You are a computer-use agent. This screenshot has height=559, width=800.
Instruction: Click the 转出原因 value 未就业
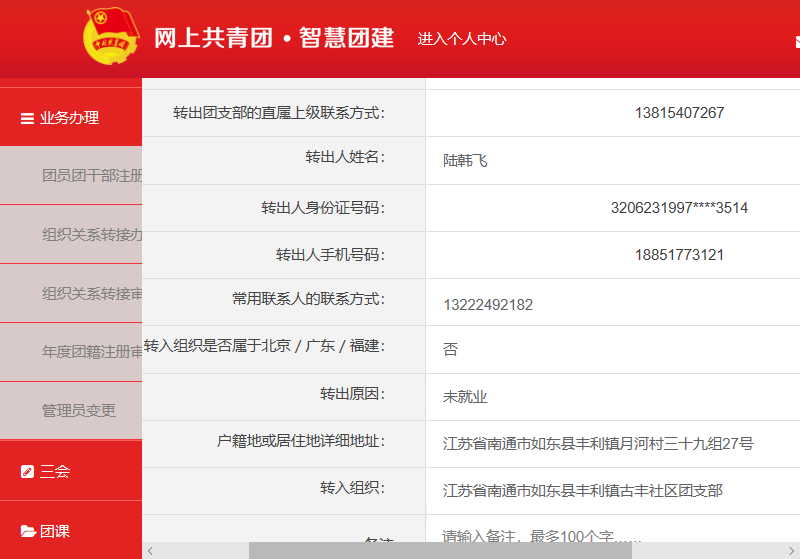pyautogui.click(x=465, y=397)
